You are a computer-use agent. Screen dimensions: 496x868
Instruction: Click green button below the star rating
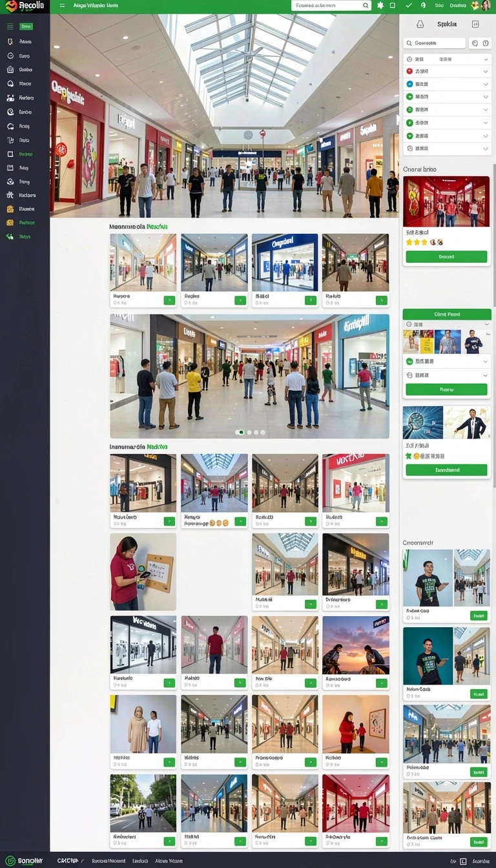coord(446,256)
